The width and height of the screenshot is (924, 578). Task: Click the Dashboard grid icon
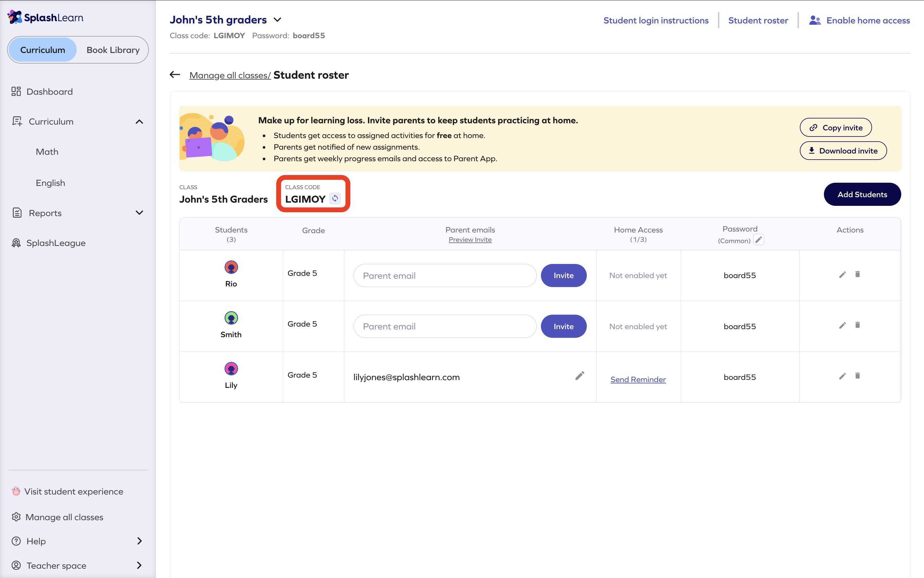click(x=16, y=92)
